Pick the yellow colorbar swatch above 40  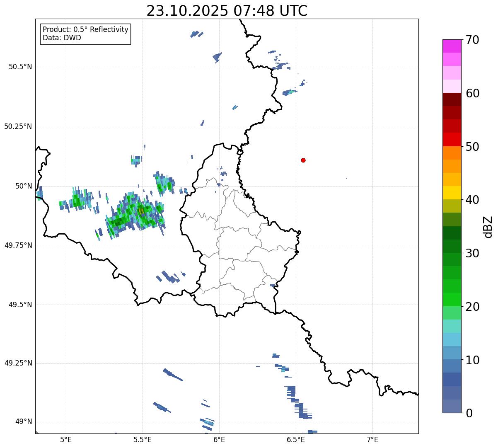click(x=452, y=193)
